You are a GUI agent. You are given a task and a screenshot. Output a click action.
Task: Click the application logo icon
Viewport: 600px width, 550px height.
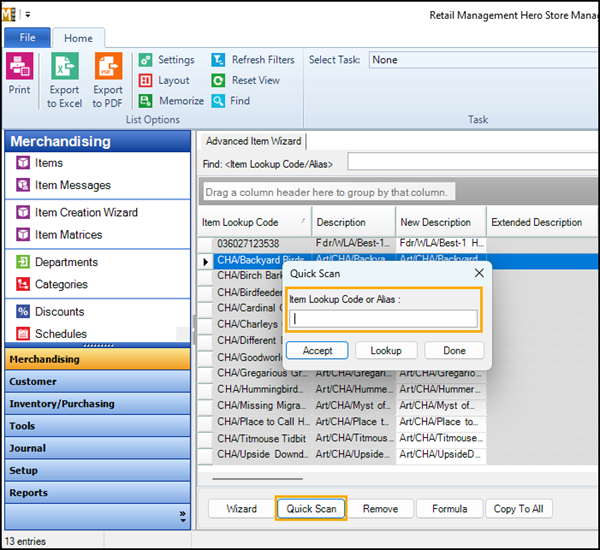9,15
